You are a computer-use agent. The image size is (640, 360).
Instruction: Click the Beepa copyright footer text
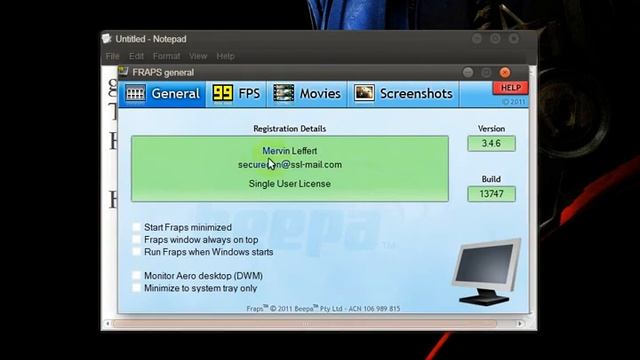tap(323, 309)
